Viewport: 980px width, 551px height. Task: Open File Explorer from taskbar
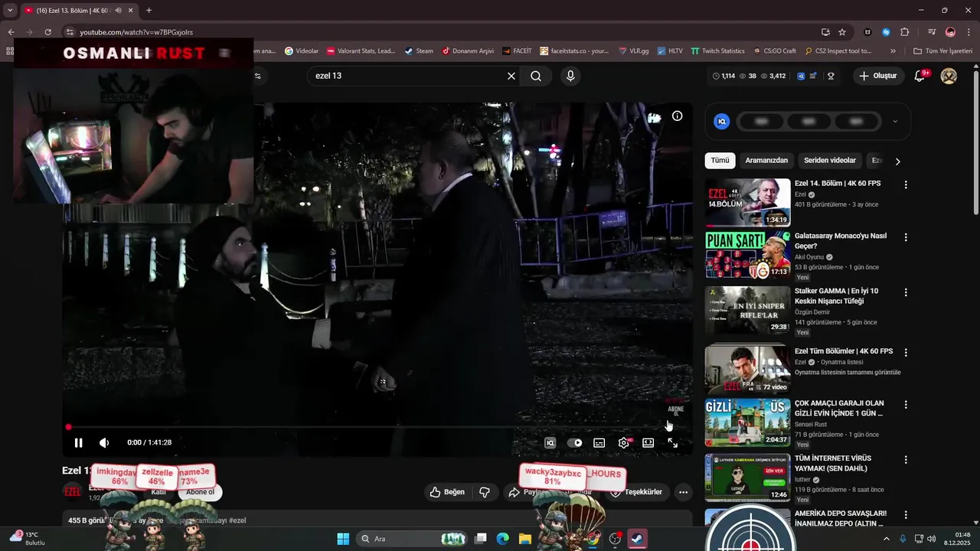point(525,539)
